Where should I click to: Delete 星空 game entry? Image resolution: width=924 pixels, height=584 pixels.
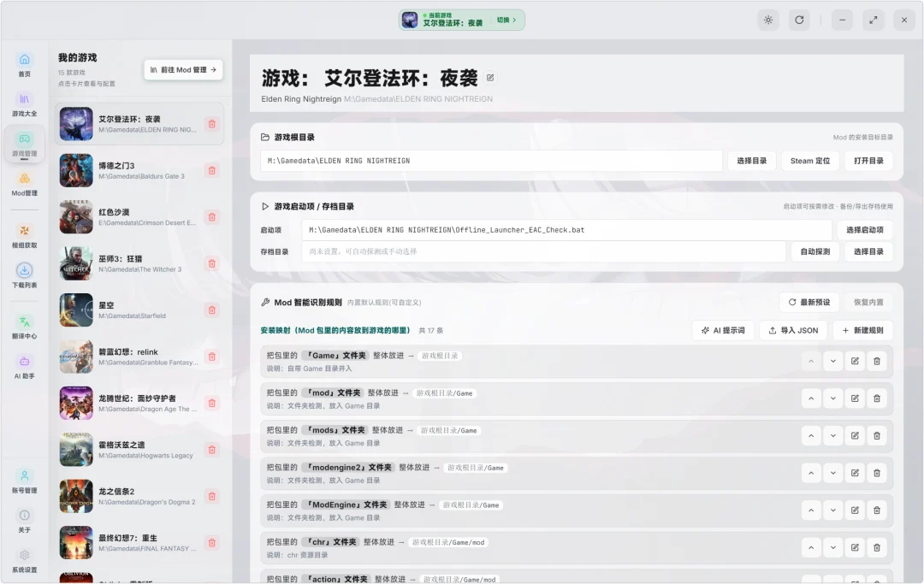coord(212,310)
